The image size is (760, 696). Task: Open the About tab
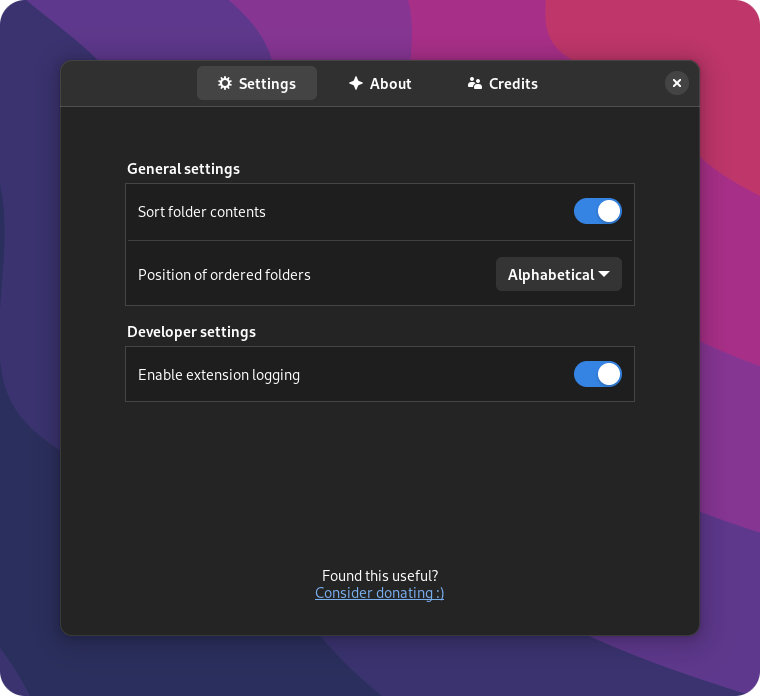[380, 83]
